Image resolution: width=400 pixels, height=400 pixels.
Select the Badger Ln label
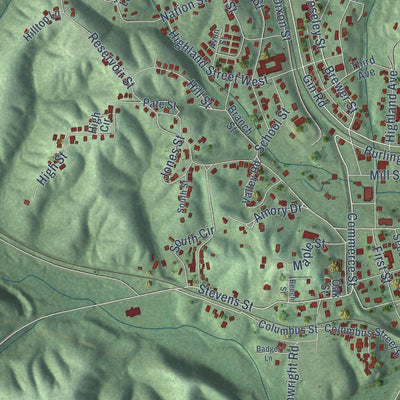[268, 354]
